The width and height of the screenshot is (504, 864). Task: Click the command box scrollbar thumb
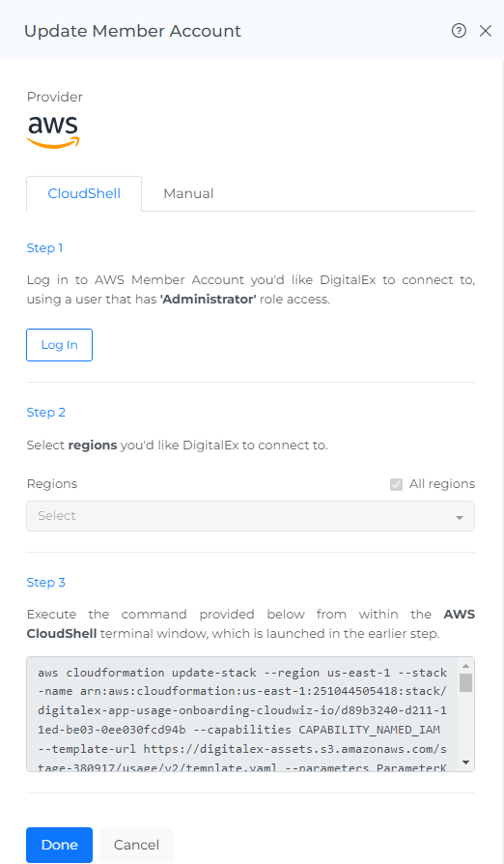[466, 682]
